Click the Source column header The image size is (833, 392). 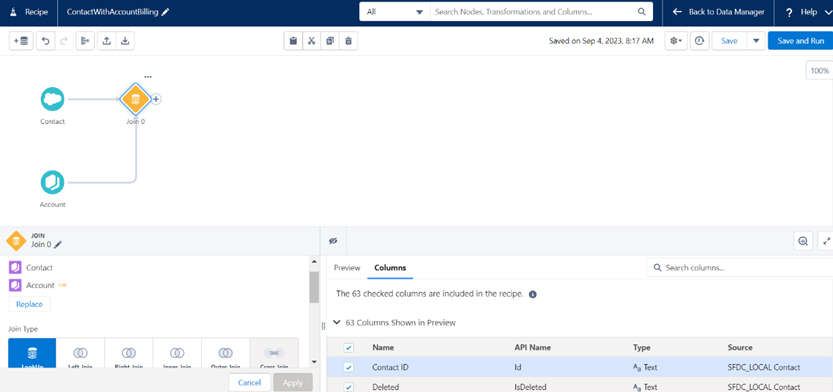(x=740, y=347)
